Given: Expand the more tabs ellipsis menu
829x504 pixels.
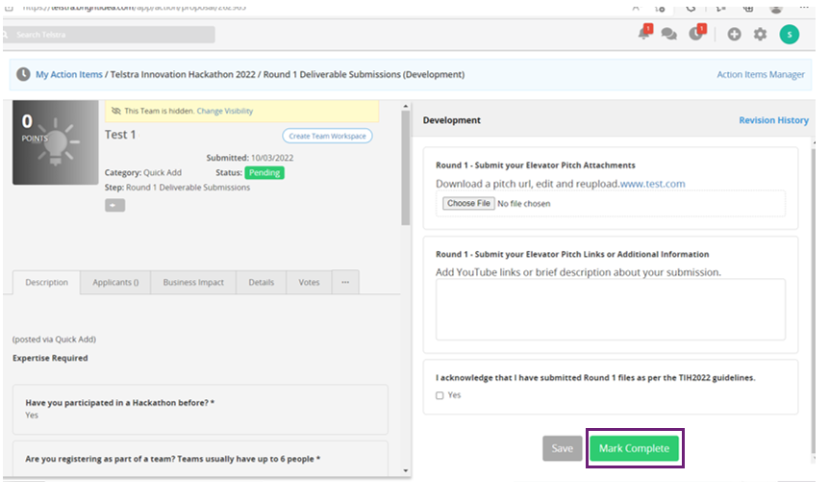Looking at the screenshot, I should coord(345,282).
